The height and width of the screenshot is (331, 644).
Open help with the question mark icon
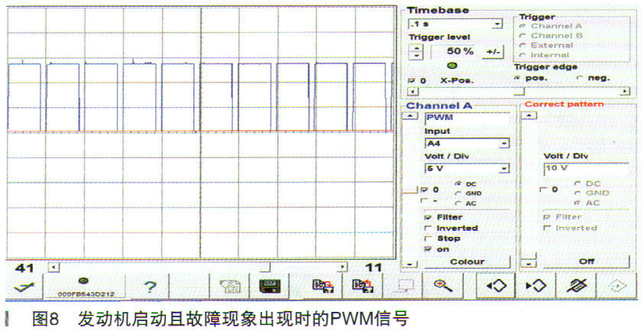[x=150, y=287]
